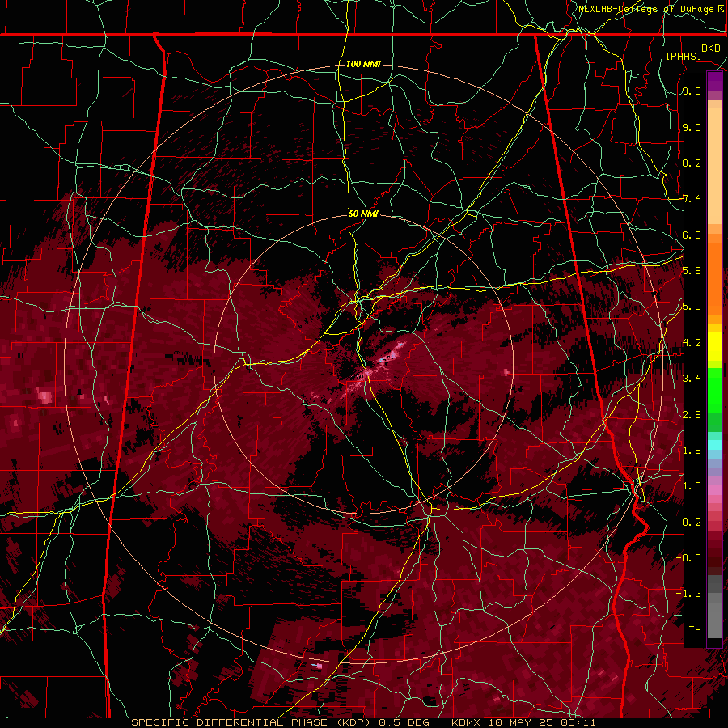The width and height of the screenshot is (728, 728).
Task: Click the large pink echo blob in the far west
Action: tap(44, 397)
